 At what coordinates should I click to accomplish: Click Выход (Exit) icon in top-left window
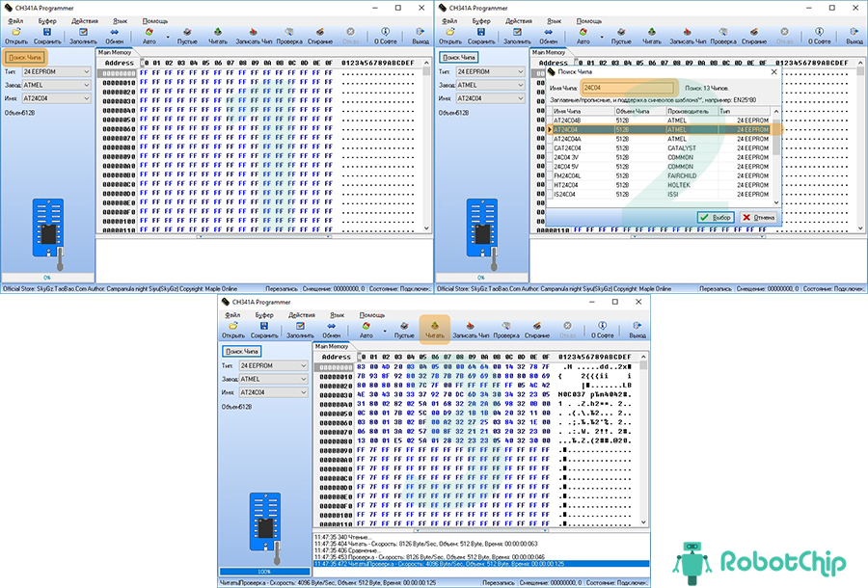[420, 36]
